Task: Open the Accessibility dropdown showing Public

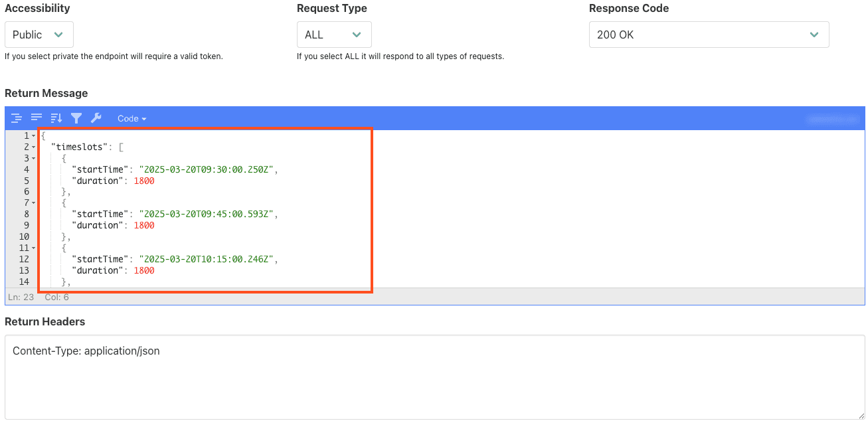Action: pos(39,34)
